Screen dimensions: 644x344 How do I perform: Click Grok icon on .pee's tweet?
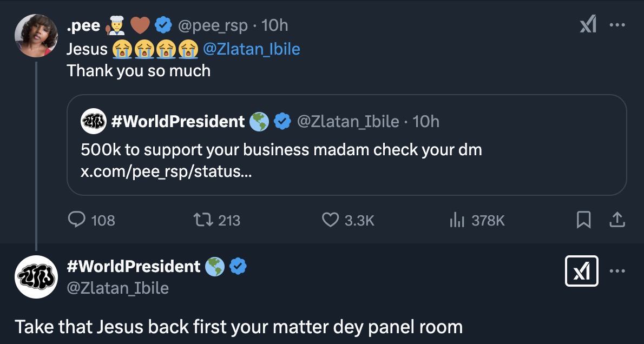click(588, 25)
